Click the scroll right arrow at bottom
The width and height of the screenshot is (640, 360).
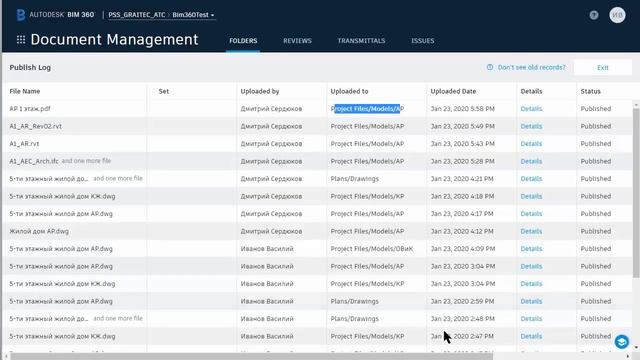(x=628, y=357)
